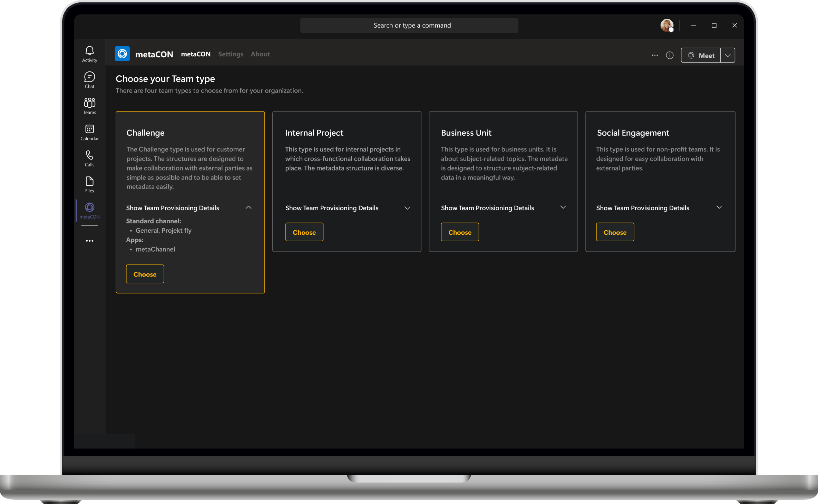Click the Challenge card title
The image size is (818, 504).
pyautogui.click(x=145, y=133)
